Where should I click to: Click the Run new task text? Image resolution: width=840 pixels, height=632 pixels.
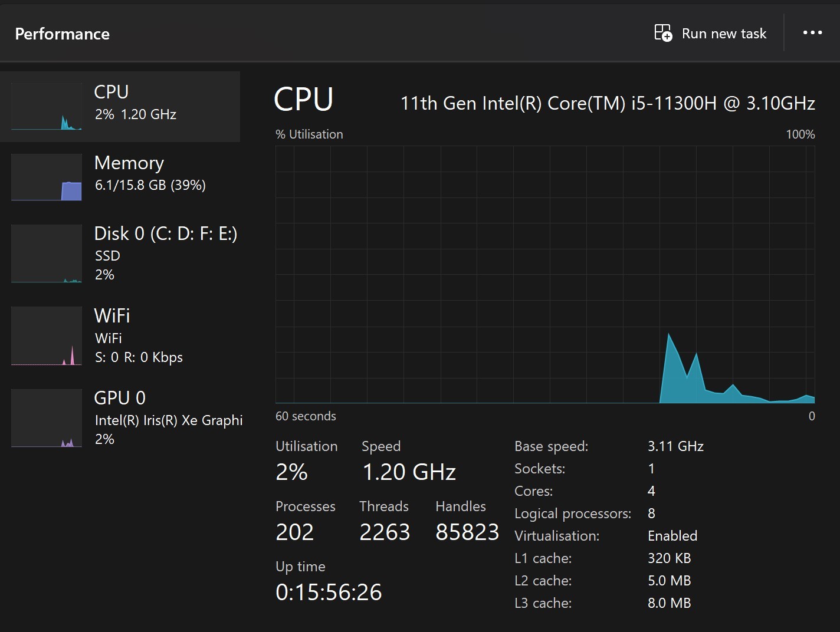[724, 34]
